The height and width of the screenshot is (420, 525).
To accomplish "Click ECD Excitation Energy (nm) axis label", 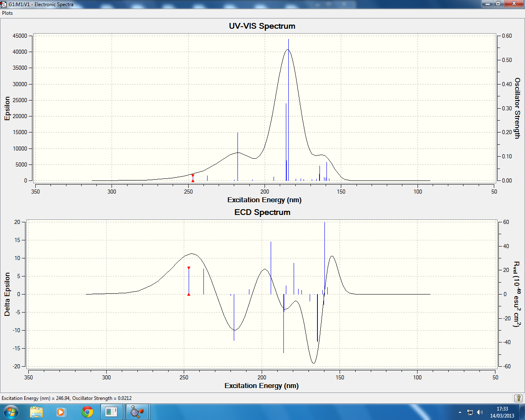I will click(x=261, y=386).
